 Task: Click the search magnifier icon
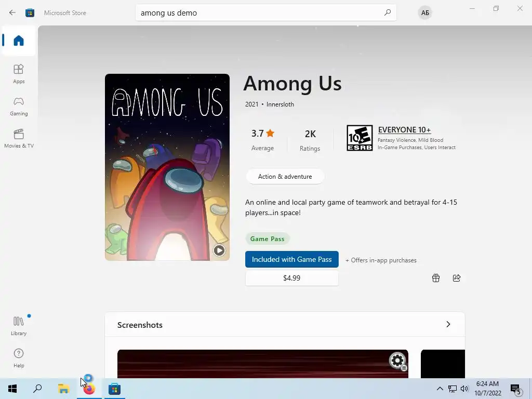click(387, 13)
